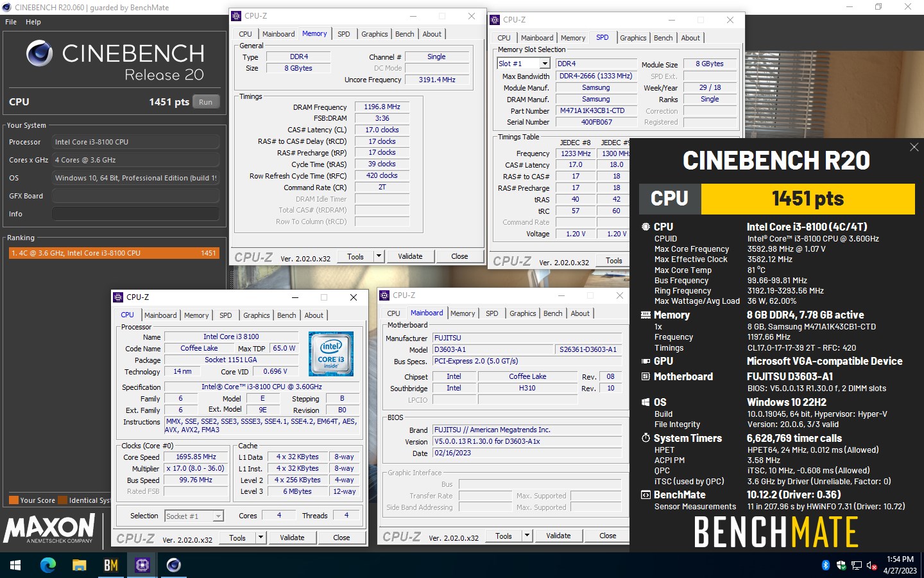The width and height of the screenshot is (924, 578).
Task: Click Validate in Mainboard window
Action: (558, 536)
